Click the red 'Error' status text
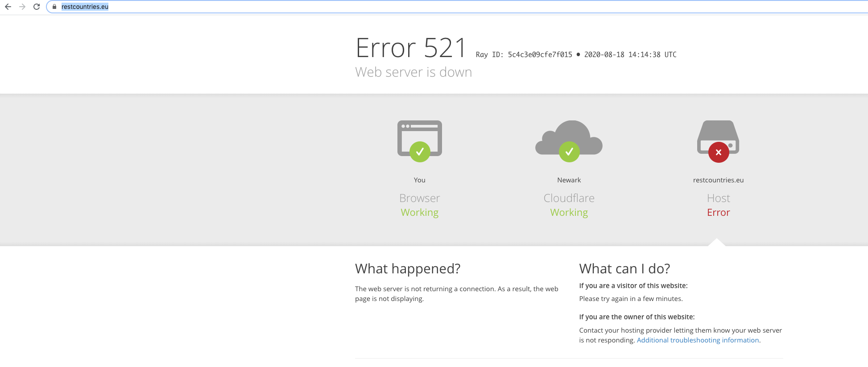Viewport: 868px width, 367px height. (718, 213)
